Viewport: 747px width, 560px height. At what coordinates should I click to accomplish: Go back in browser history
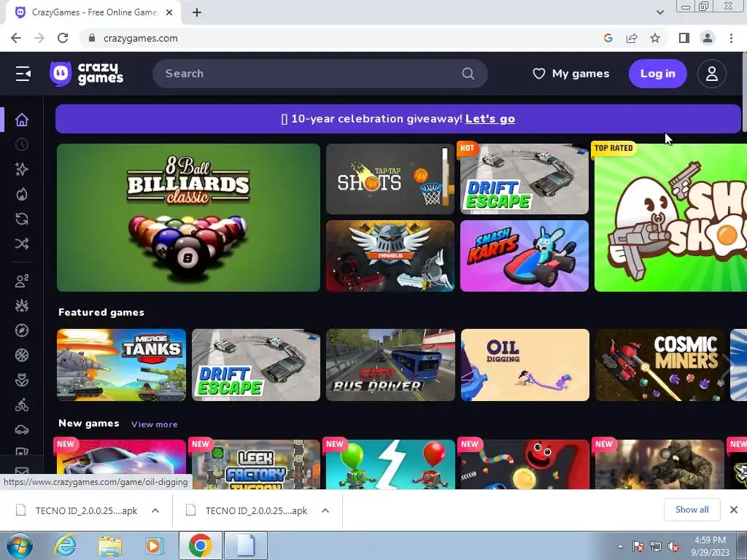tap(16, 38)
